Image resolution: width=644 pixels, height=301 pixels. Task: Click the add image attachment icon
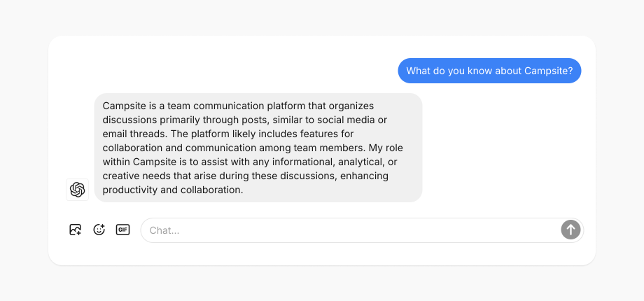[76, 230]
